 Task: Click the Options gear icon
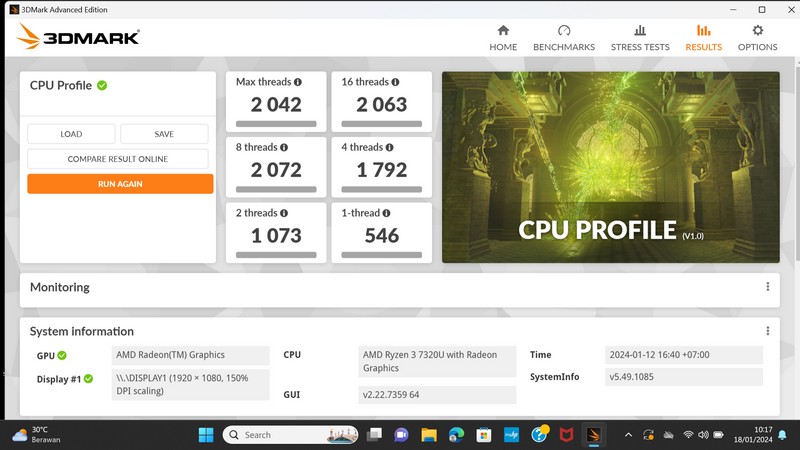tap(757, 31)
